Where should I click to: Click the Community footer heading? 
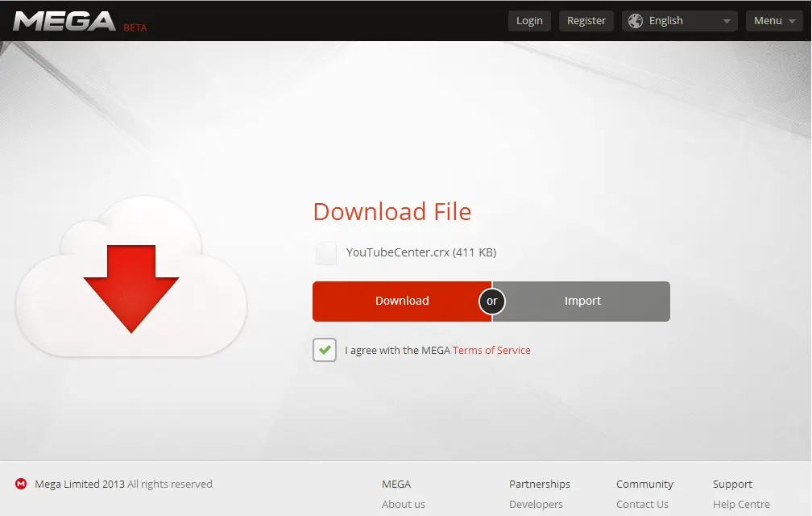pos(644,484)
